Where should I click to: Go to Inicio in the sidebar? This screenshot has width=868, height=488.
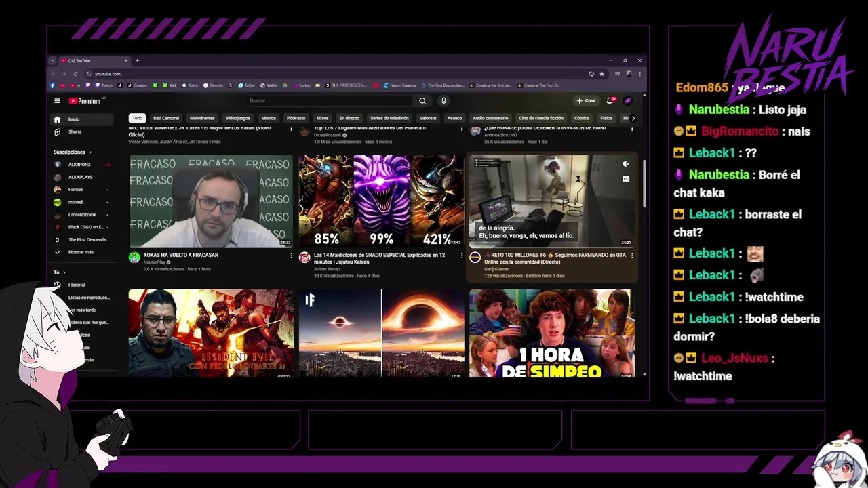tap(83, 119)
